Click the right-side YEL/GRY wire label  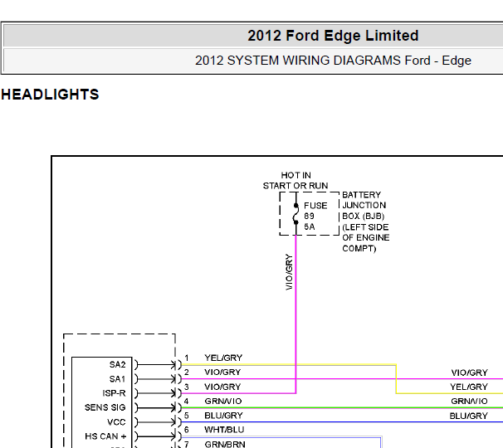469,387
